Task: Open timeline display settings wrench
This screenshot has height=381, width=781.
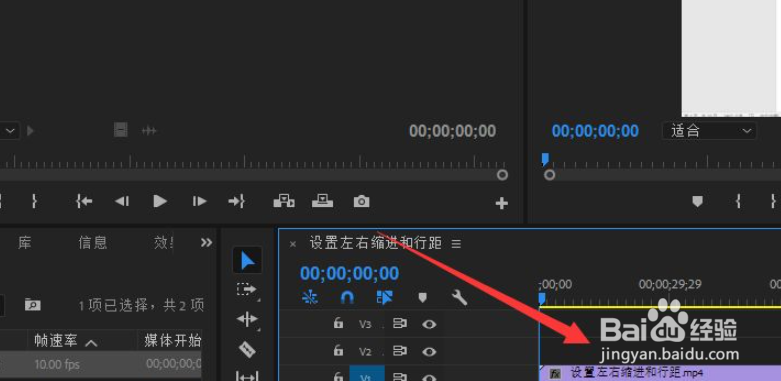Action: pos(459,298)
